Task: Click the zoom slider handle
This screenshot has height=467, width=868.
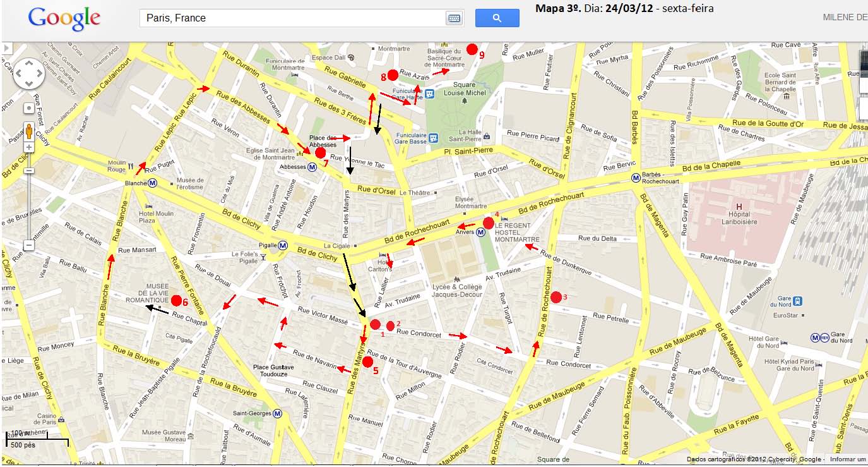Action: (x=29, y=171)
